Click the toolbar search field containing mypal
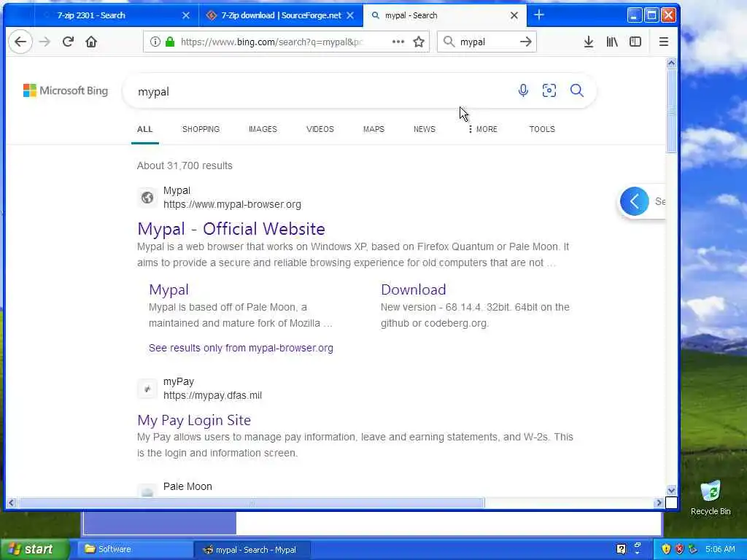 click(x=486, y=42)
